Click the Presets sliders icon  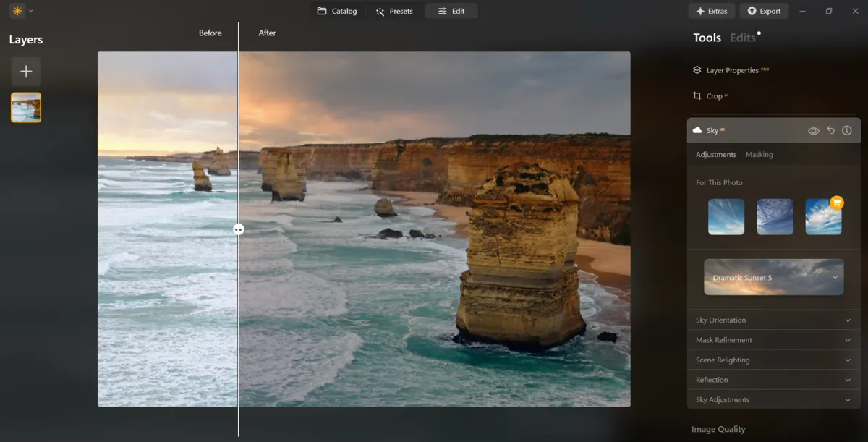coord(379,11)
